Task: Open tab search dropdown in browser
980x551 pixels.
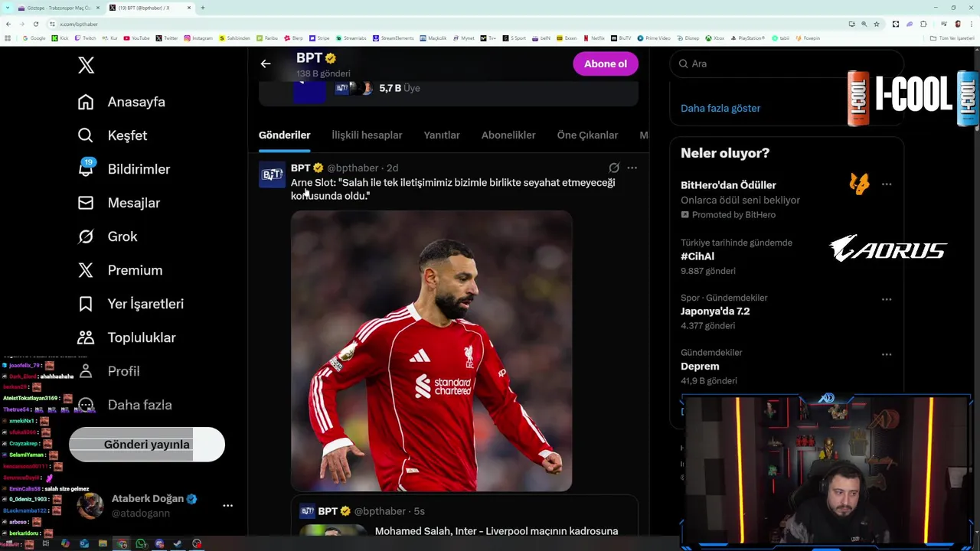Action: point(6,8)
